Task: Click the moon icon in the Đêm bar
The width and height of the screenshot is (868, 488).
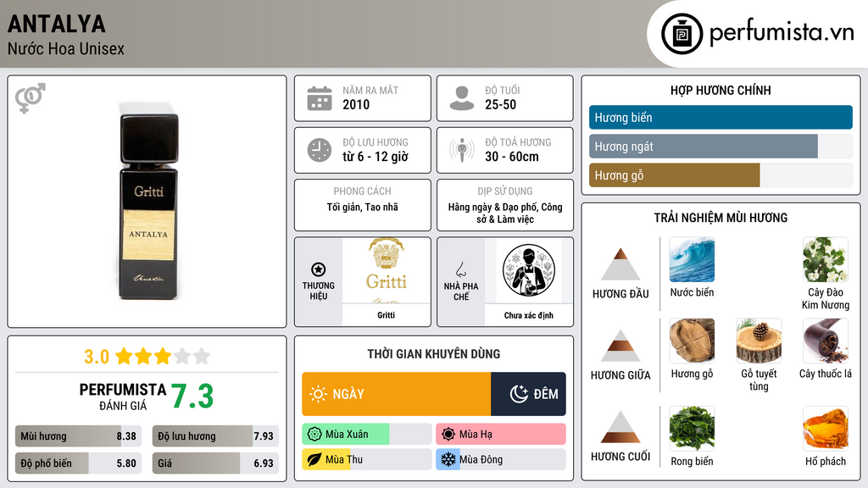Action: click(x=519, y=394)
